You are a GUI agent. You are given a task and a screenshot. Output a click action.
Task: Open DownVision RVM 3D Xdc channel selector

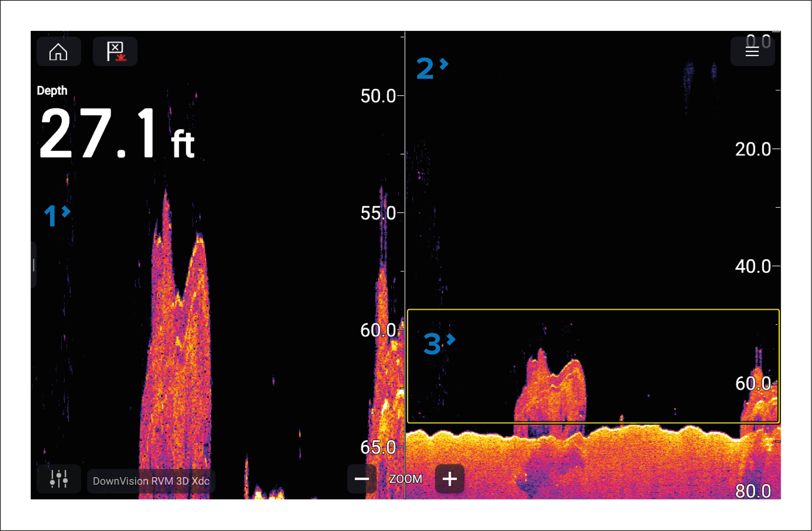click(151, 481)
